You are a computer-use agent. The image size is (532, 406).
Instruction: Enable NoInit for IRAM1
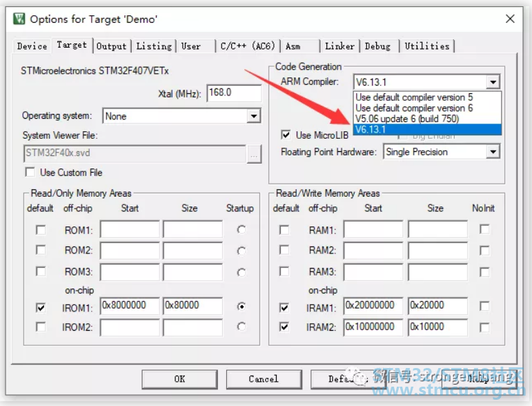[x=484, y=306]
